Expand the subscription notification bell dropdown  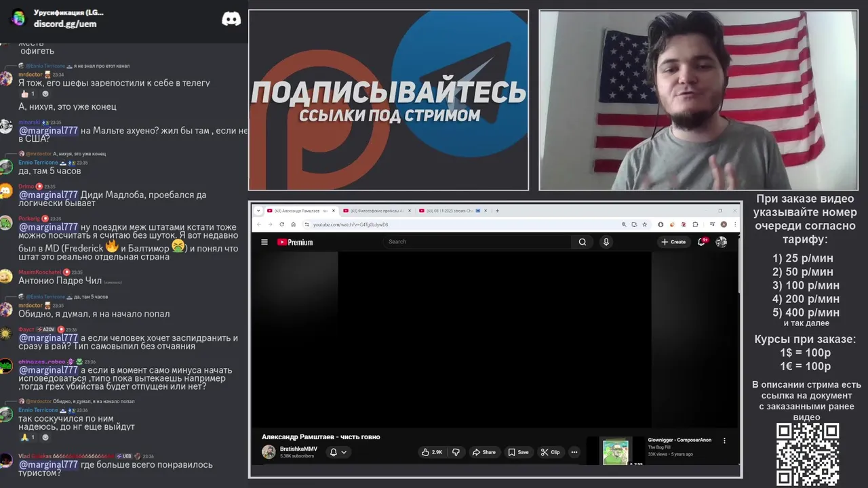pos(338,452)
